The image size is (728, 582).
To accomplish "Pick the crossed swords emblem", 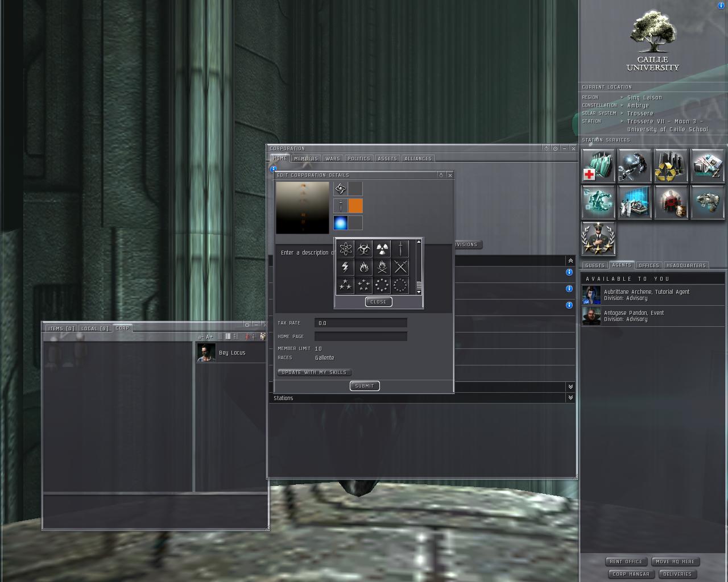I will [400, 267].
